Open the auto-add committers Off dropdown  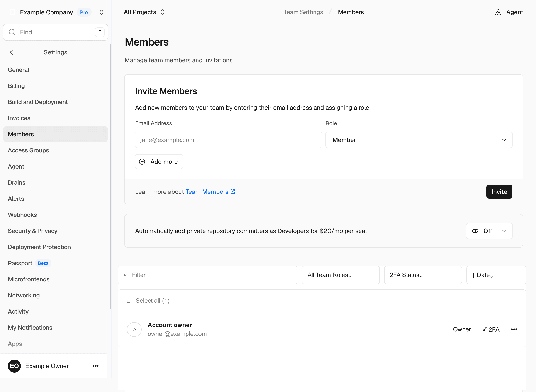[489, 231]
